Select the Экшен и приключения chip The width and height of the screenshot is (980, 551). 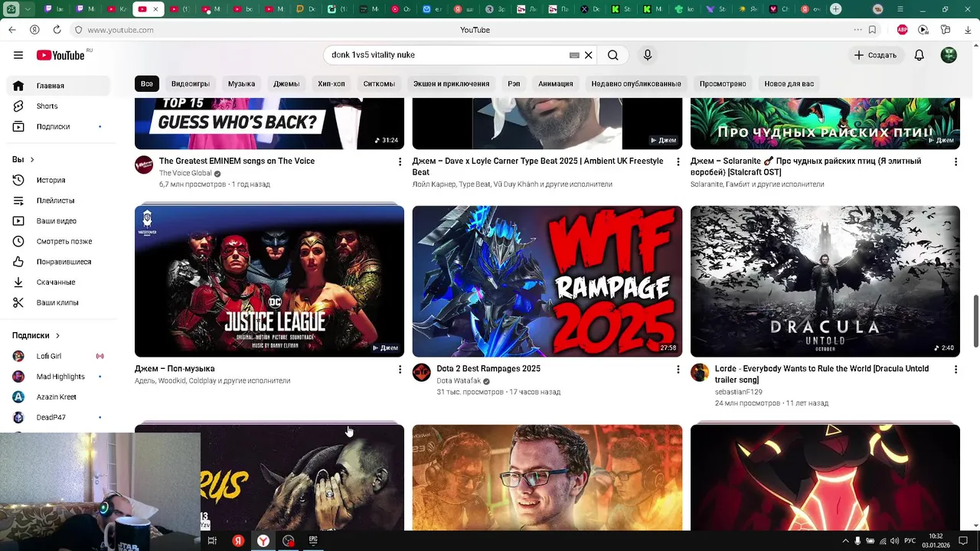pyautogui.click(x=451, y=83)
